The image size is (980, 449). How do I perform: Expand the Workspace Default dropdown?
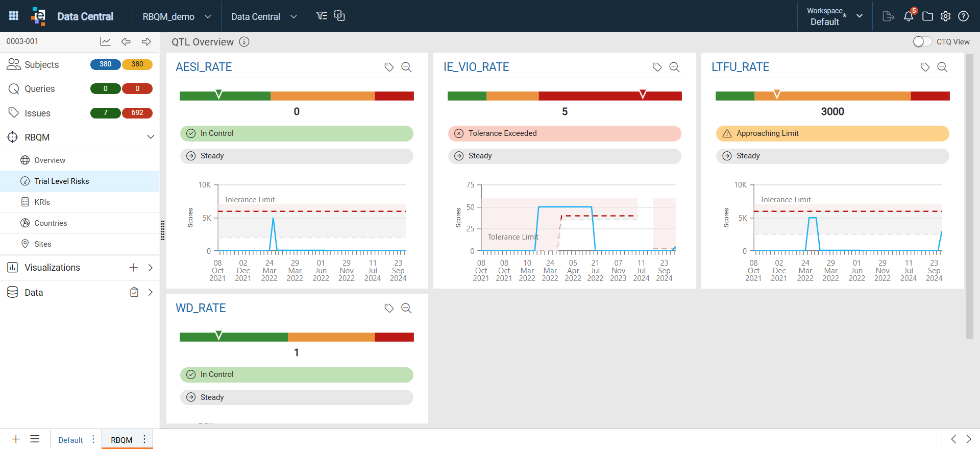pos(835,16)
